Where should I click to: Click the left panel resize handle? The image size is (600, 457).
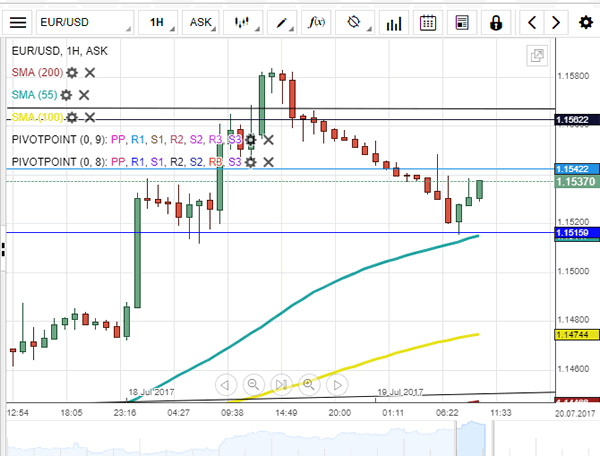point(3,250)
